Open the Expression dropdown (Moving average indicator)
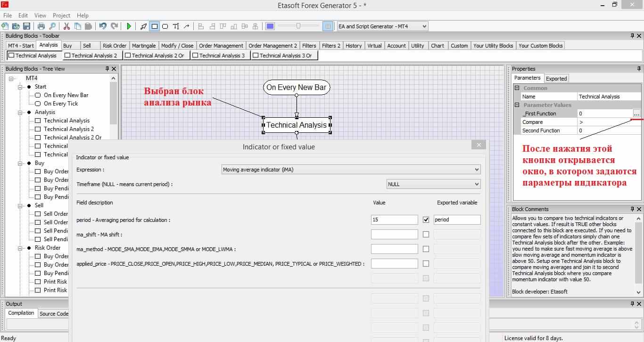 [351, 170]
